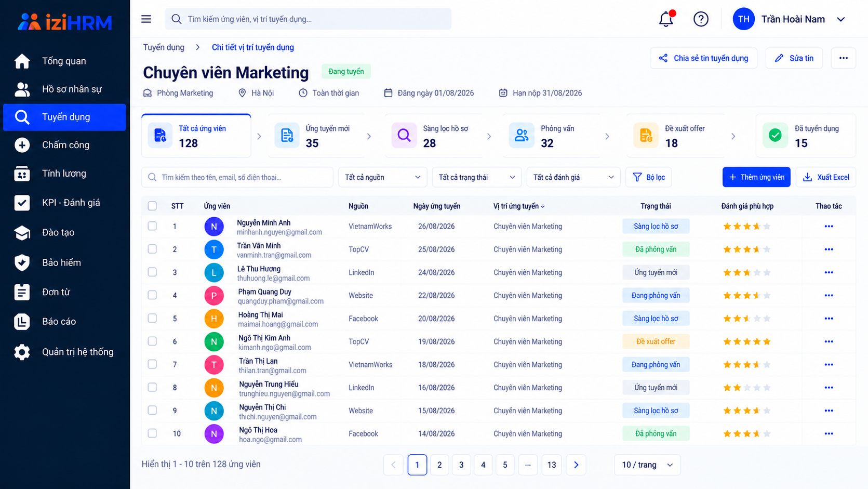Open the Tất cả nguồn dropdown
This screenshot has height=489, width=868.
(383, 177)
